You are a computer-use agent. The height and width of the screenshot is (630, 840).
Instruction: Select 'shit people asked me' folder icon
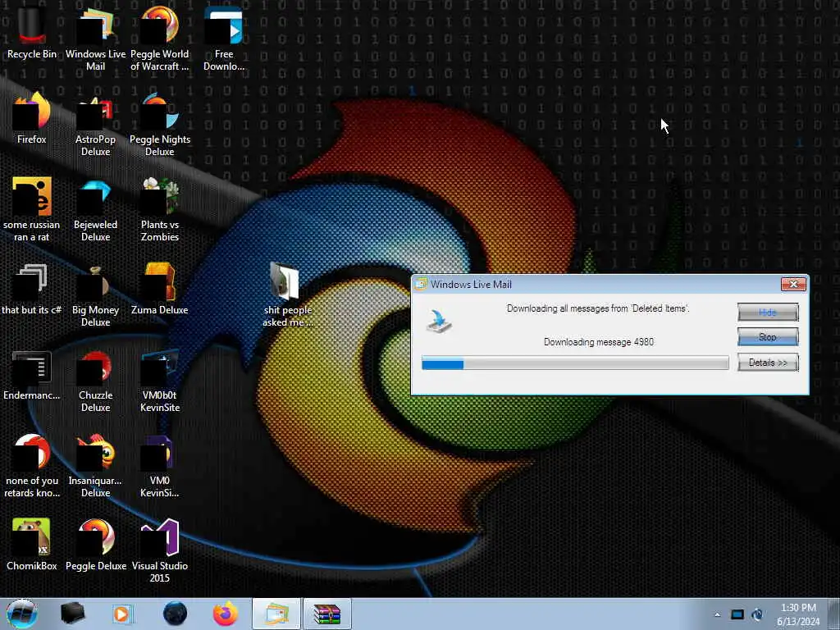coord(288,294)
